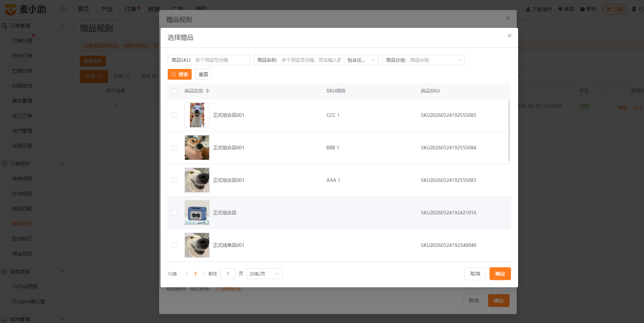Open 物流匹配 in sidebar
Image resolution: width=644 pixels, height=323 pixels.
[x=22, y=209]
